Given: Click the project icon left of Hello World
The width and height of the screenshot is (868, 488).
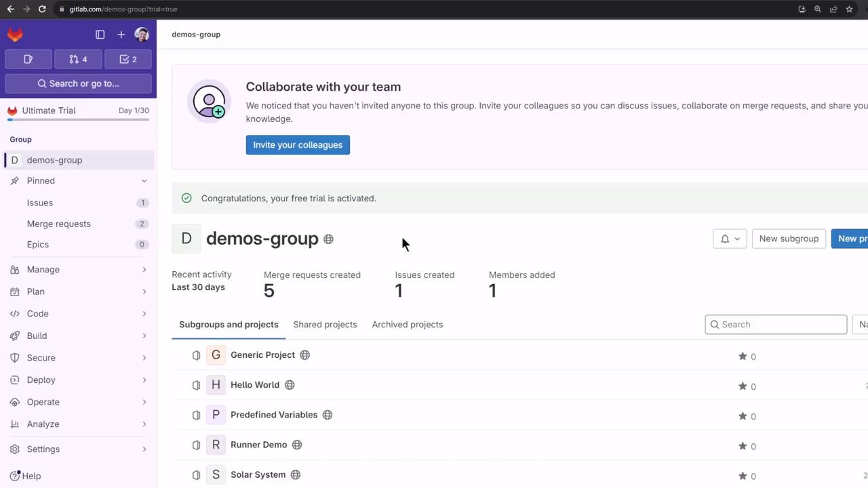Looking at the screenshot, I should coord(196,385).
